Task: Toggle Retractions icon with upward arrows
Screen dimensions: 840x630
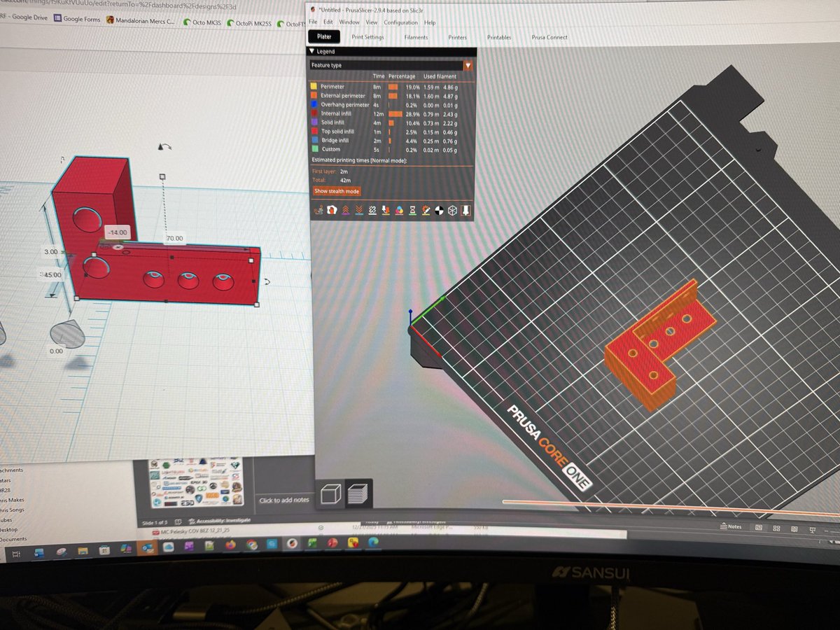Action: click(346, 210)
